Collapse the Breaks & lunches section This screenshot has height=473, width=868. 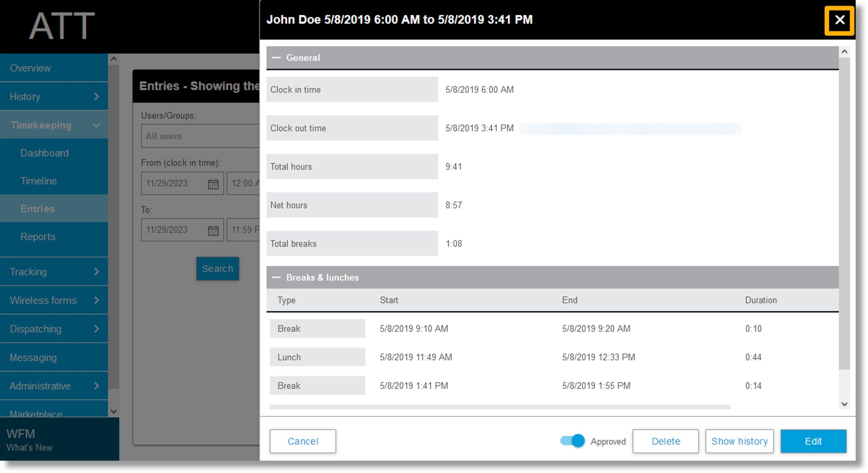277,277
